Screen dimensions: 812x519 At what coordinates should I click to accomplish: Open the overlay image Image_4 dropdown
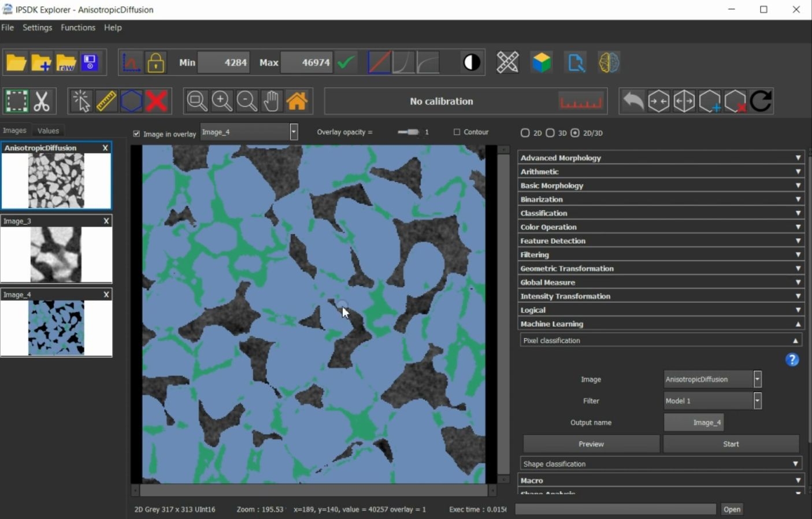tap(294, 132)
